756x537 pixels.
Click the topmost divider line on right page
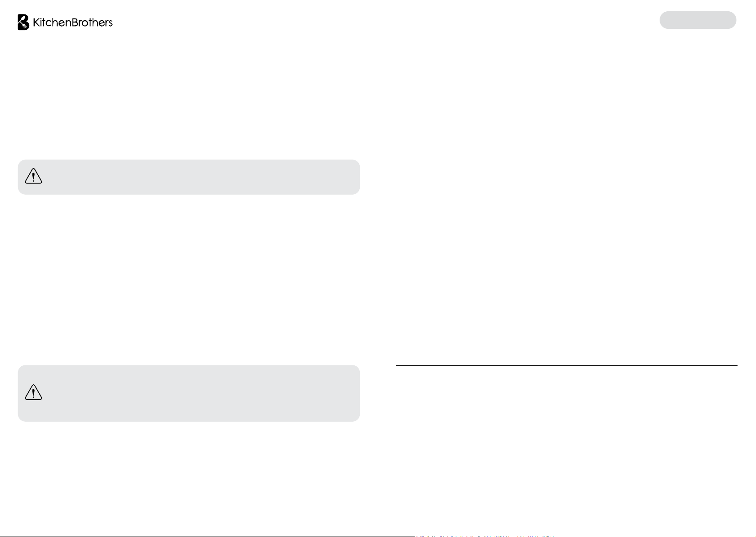[566, 52]
